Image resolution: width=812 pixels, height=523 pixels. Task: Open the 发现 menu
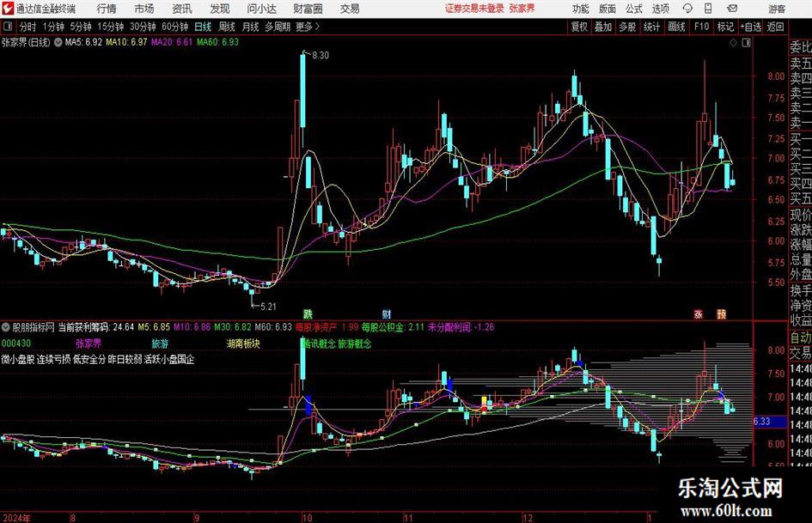[220, 9]
